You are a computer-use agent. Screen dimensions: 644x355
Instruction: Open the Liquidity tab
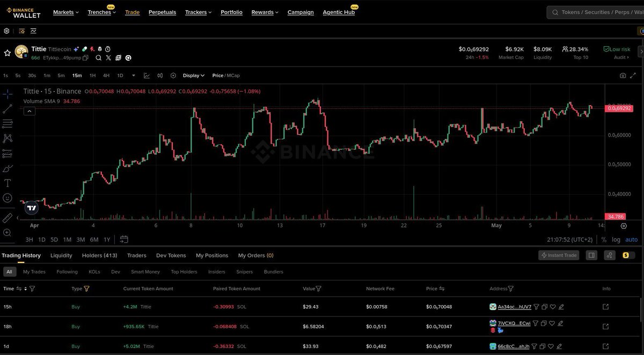[61, 255]
